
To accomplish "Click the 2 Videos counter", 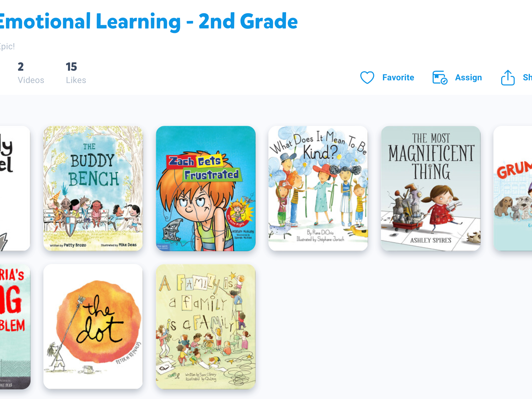I will (31, 73).
